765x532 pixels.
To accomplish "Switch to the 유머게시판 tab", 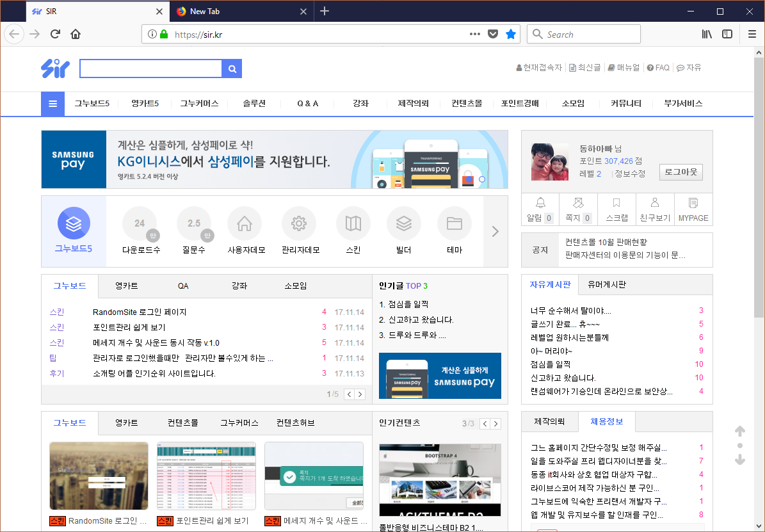I will (x=606, y=285).
